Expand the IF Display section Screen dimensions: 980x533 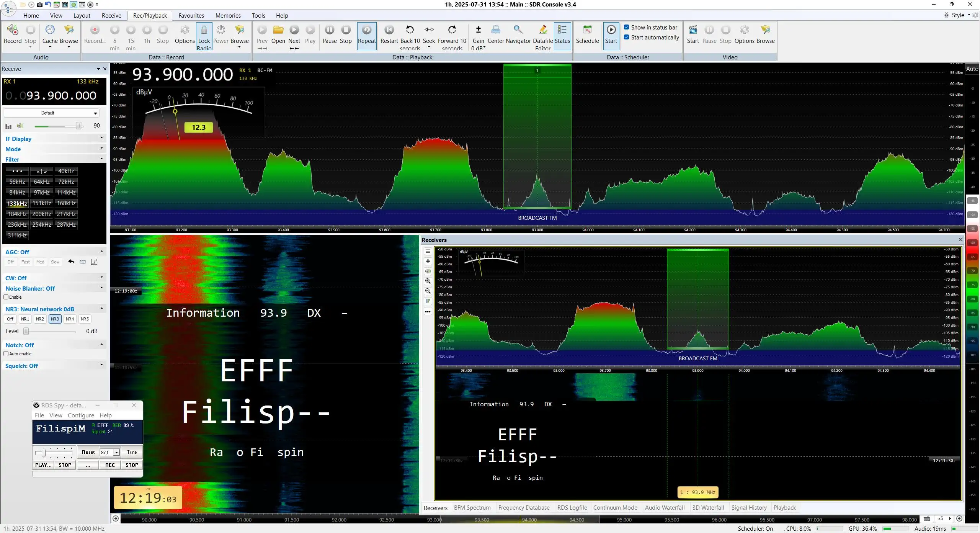(54, 139)
